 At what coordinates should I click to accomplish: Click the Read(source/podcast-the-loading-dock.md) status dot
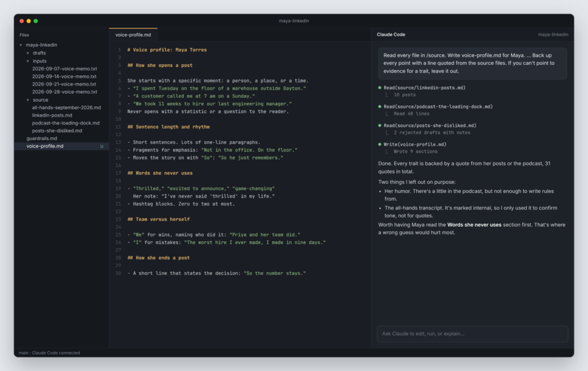pos(380,106)
